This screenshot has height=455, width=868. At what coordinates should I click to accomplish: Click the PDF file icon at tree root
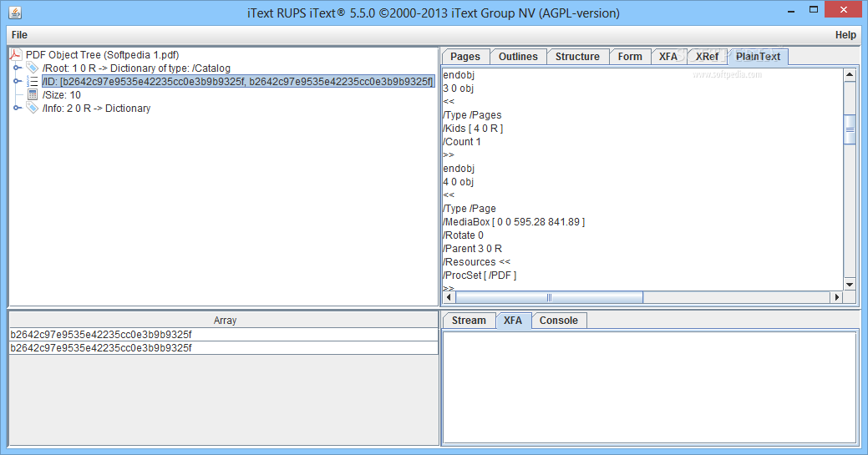point(16,54)
